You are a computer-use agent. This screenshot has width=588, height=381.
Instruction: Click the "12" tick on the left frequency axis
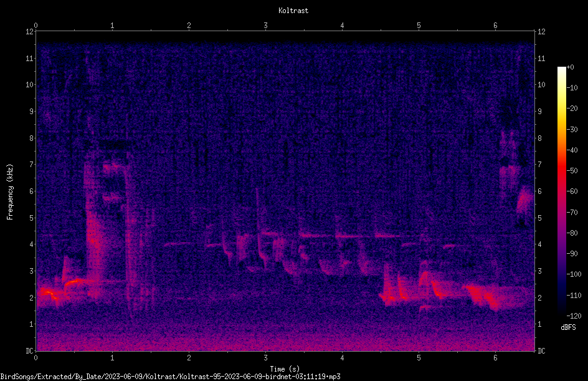pyautogui.click(x=29, y=32)
